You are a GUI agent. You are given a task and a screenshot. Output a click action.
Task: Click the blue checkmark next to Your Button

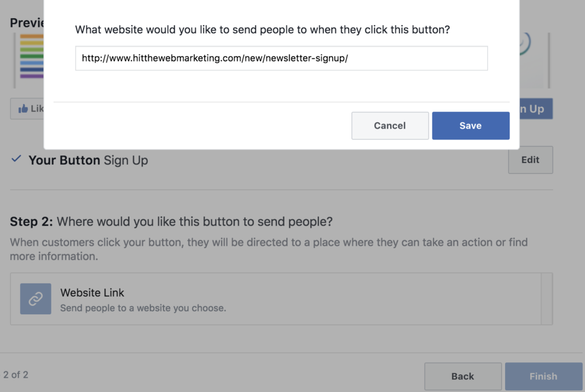[x=16, y=159]
